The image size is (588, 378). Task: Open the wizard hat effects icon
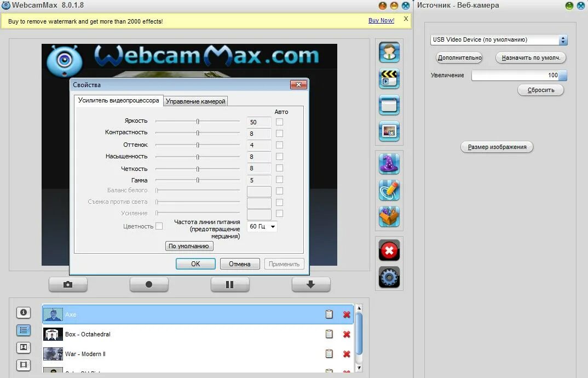pyautogui.click(x=389, y=164)
